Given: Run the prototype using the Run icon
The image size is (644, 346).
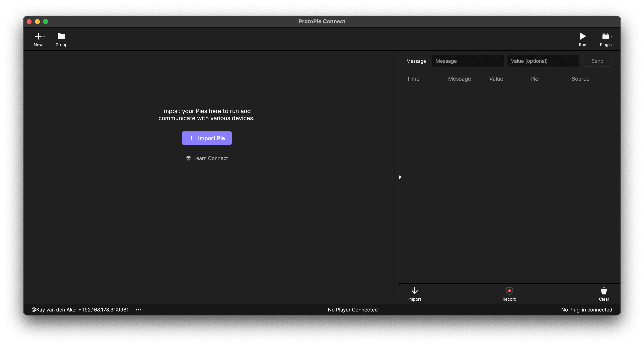Looking at the screenshot, I should pyautogui.click(x=583, y=36).
